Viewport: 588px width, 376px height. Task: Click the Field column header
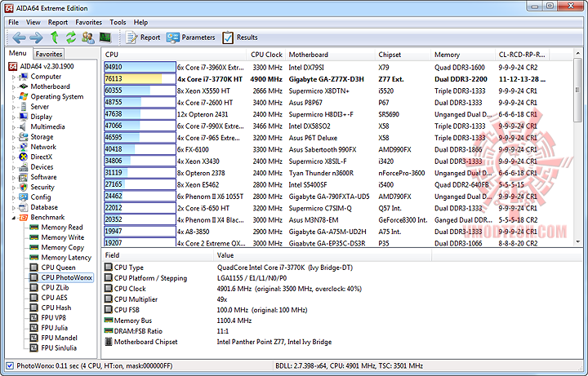point(158,255)
